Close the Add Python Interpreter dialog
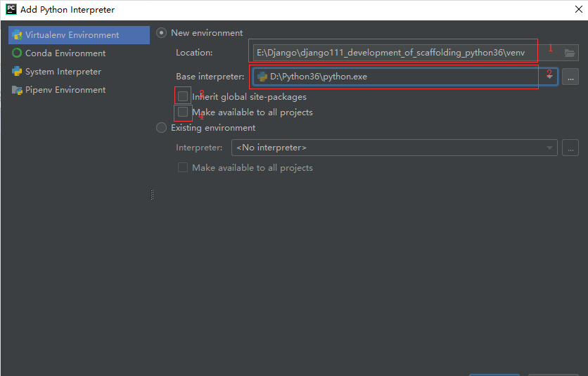The height and width of the screenshot is (376, 588). pos(579,9)
